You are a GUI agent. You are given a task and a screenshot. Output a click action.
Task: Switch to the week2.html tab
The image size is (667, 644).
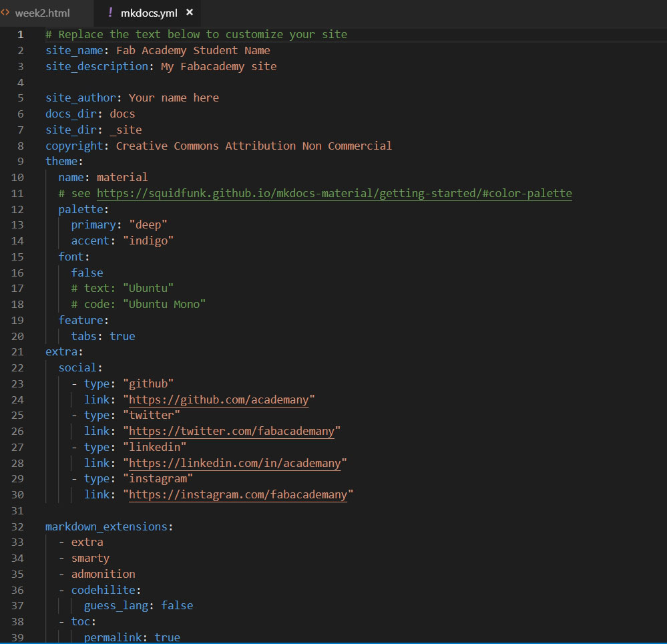point(42,13)
